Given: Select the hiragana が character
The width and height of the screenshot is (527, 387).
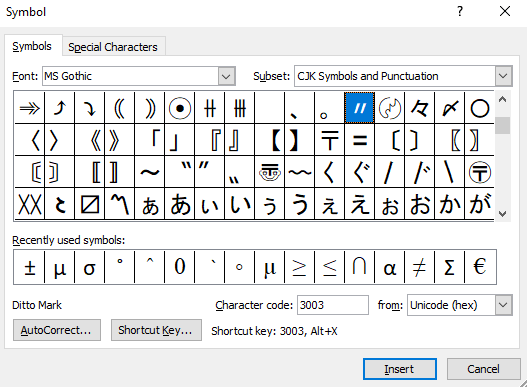Looking at the screenshot, I should [480, 204].
